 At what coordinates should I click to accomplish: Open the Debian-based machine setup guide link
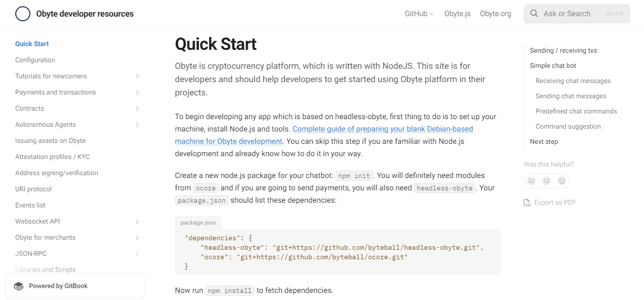pos(325,135)
